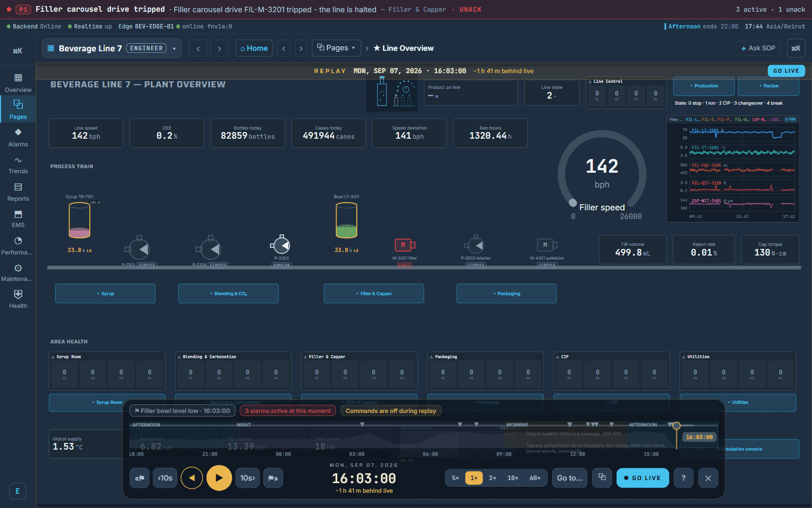Switch replay speed to 2×

tap(492, 478)
